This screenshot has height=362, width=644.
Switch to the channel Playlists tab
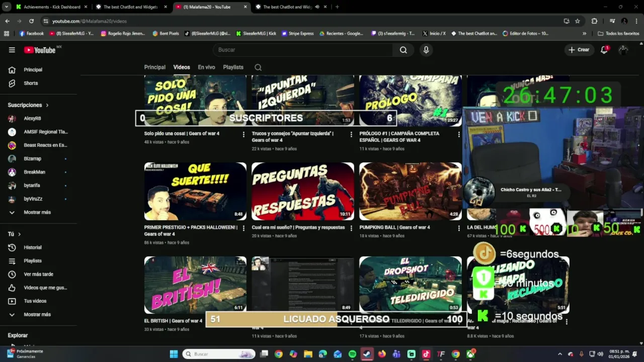point(233,67)
